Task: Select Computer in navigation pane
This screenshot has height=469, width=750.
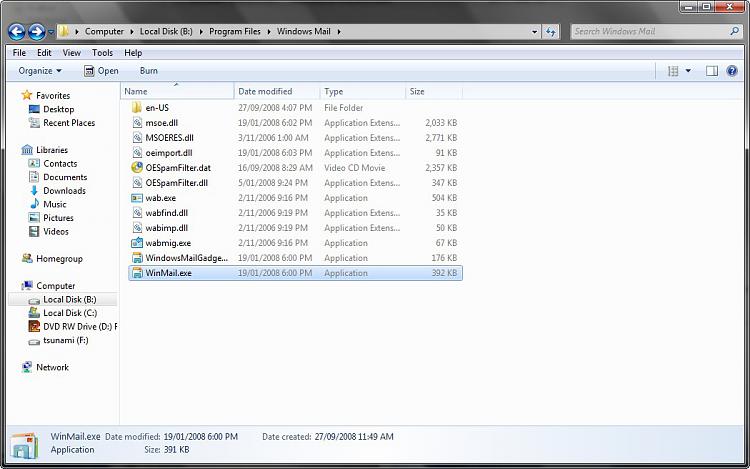Action: (55, 286)
